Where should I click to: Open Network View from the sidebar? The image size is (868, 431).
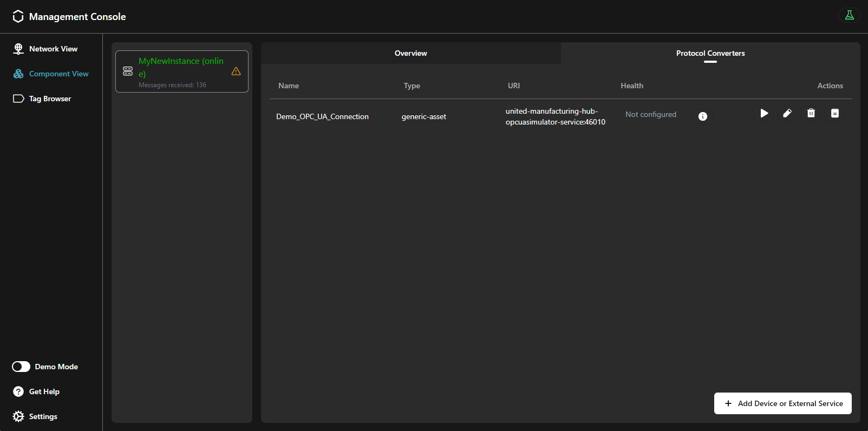pyautogui.click(x=53, y=49)
